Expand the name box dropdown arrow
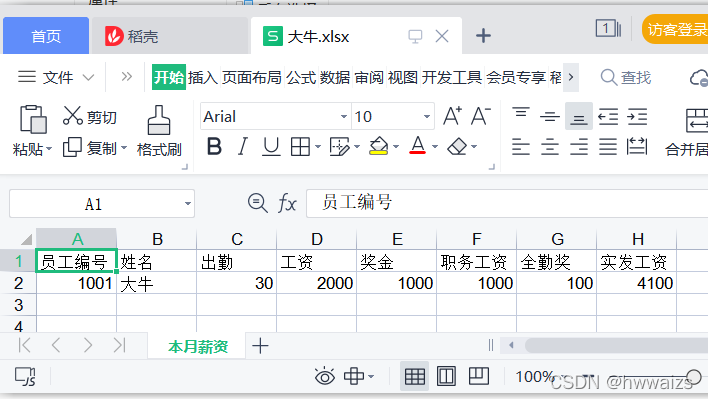Screen dimensions: 708x399 click(188, 204)
